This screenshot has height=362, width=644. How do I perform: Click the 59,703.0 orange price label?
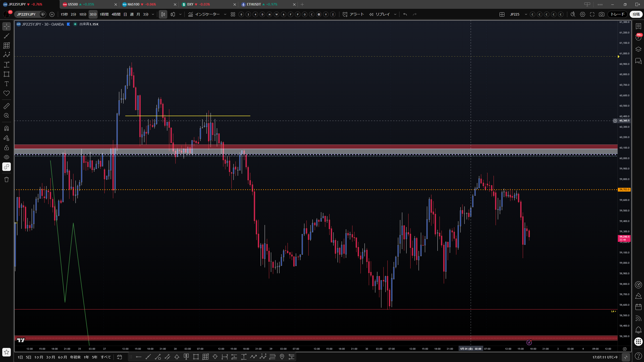click(x=624, y=190)
